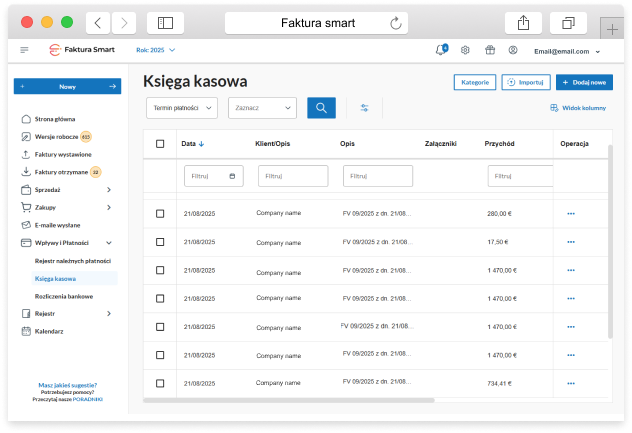Change the Rok: 2025 year selector
Screen dimensions: 632x433
155,50
